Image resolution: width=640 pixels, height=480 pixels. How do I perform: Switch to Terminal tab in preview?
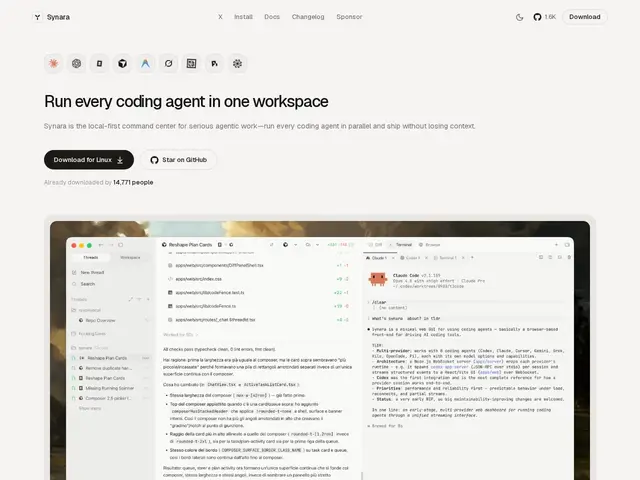tap(400, 245)
